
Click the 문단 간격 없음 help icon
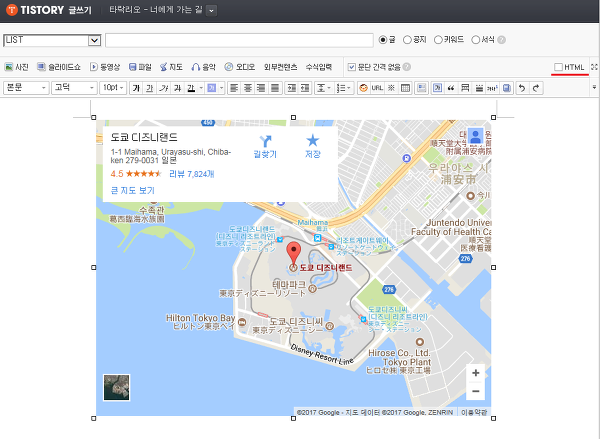tap(407, 67)
